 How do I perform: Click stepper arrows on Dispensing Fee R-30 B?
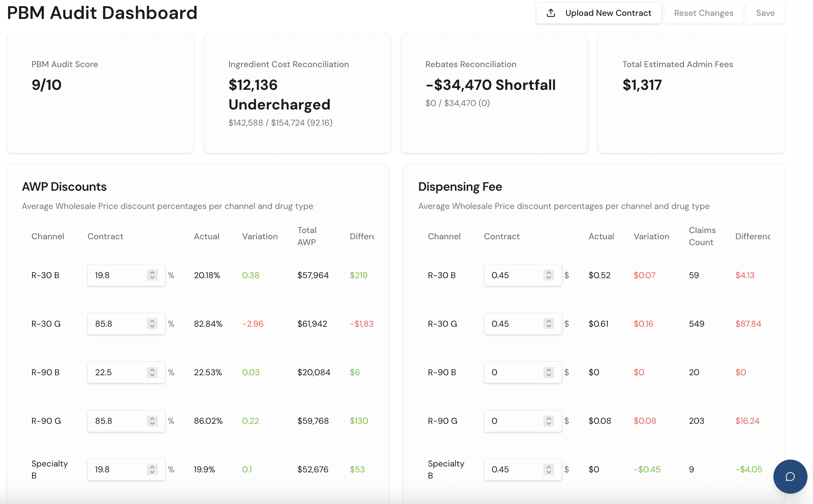tap(549, 275)
